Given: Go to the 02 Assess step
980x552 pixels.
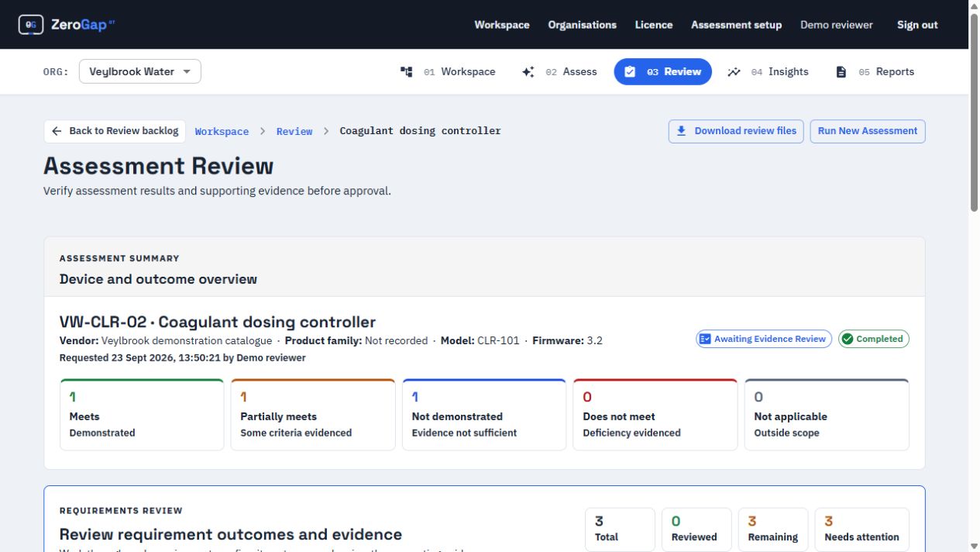Looking at the screenshot, I should click(x=559, y=71).
